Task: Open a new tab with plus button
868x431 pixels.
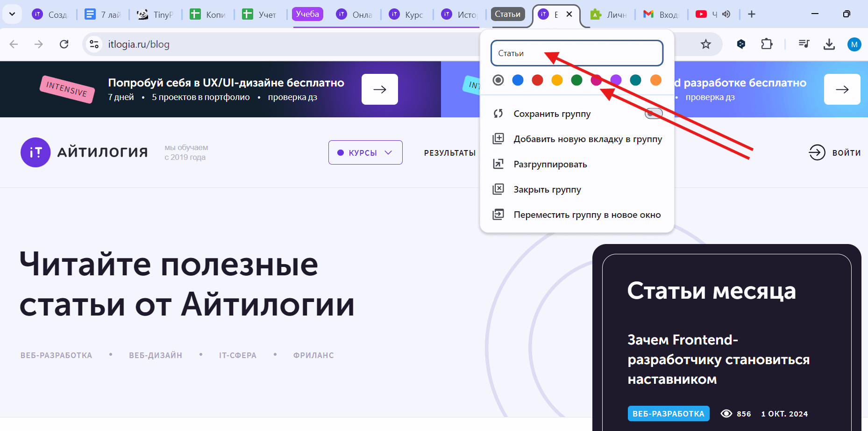Action: (x=751, y=14)
